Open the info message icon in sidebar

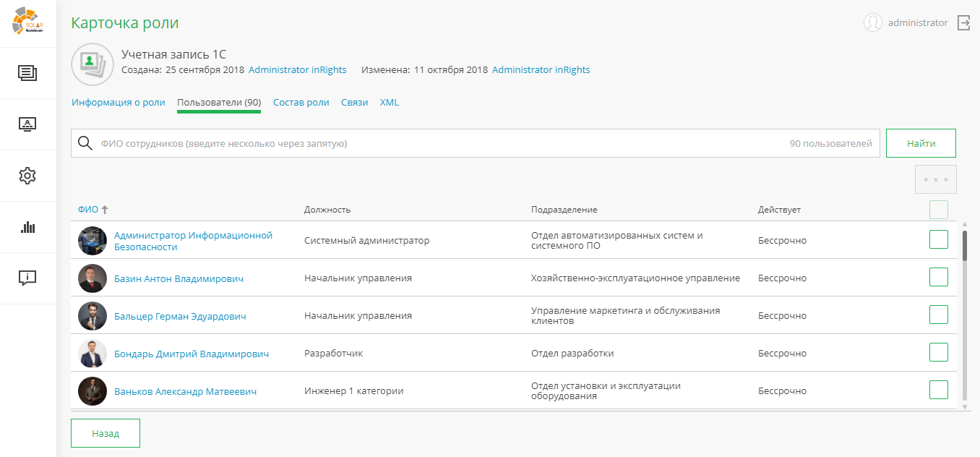coord(27,278)
